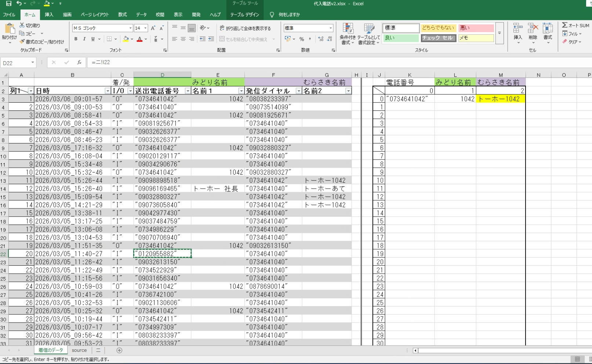Screen dimensions: 592x364
Task: Click the AutoSum sigma icon
Action: (x=565, y=25)
